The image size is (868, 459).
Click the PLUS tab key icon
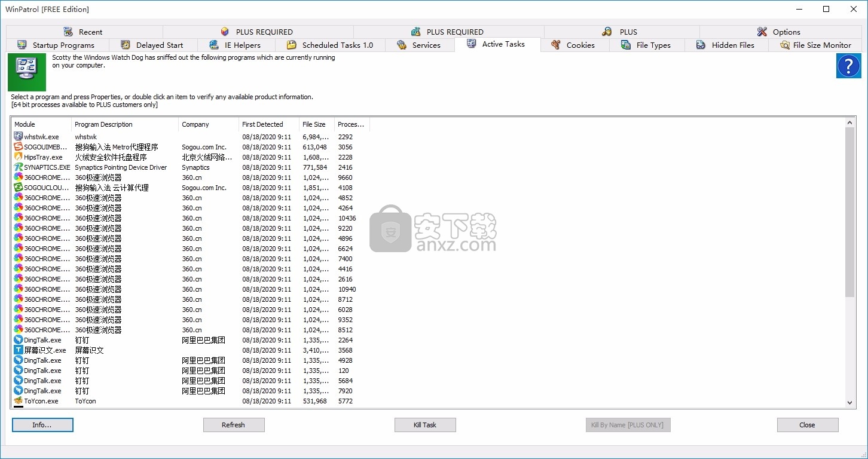607,32
